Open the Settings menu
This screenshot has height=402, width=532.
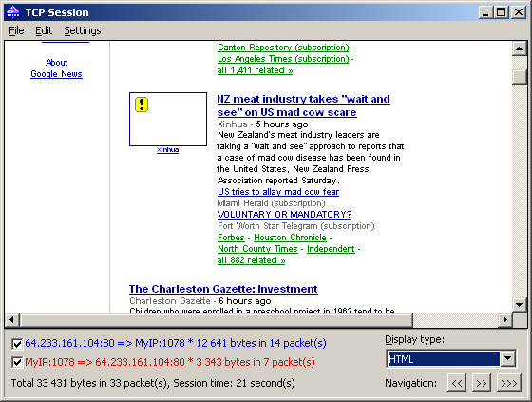pyautogui.click(x=83, y=30)
